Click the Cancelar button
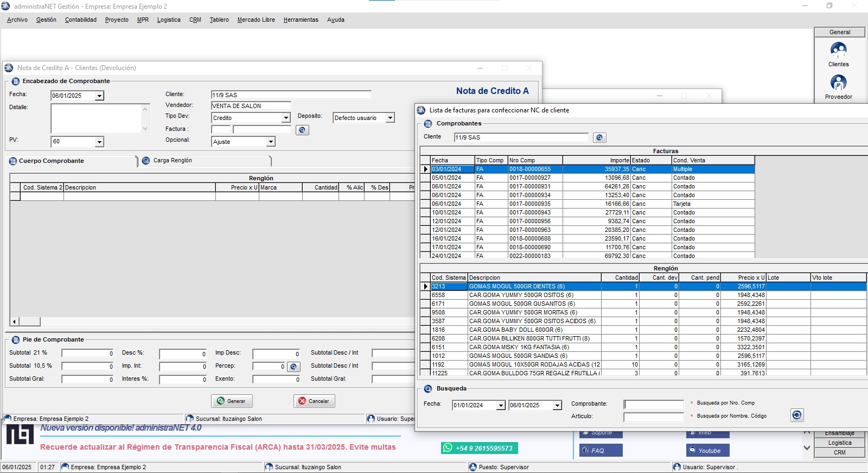The image size is (868, 473). point(314,401)
